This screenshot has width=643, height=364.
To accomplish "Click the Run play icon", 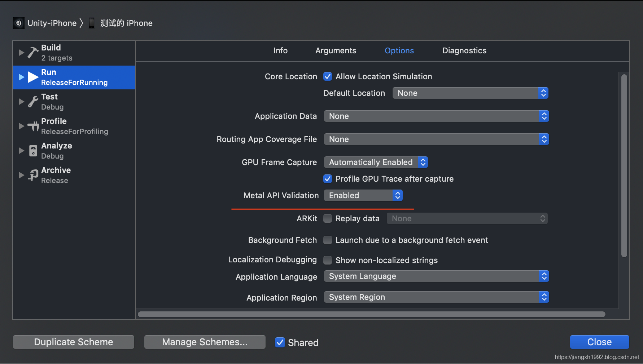I will [x=33, y=77].
